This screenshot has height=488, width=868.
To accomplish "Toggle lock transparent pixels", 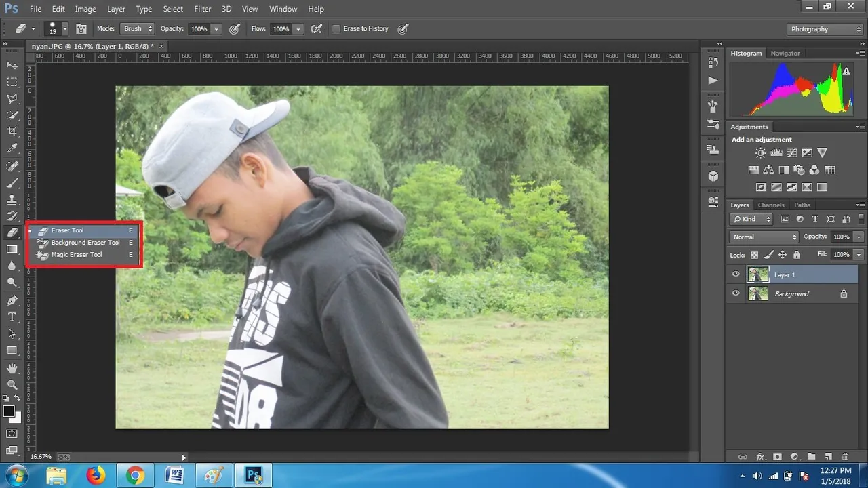I will (x=754, y=255).
